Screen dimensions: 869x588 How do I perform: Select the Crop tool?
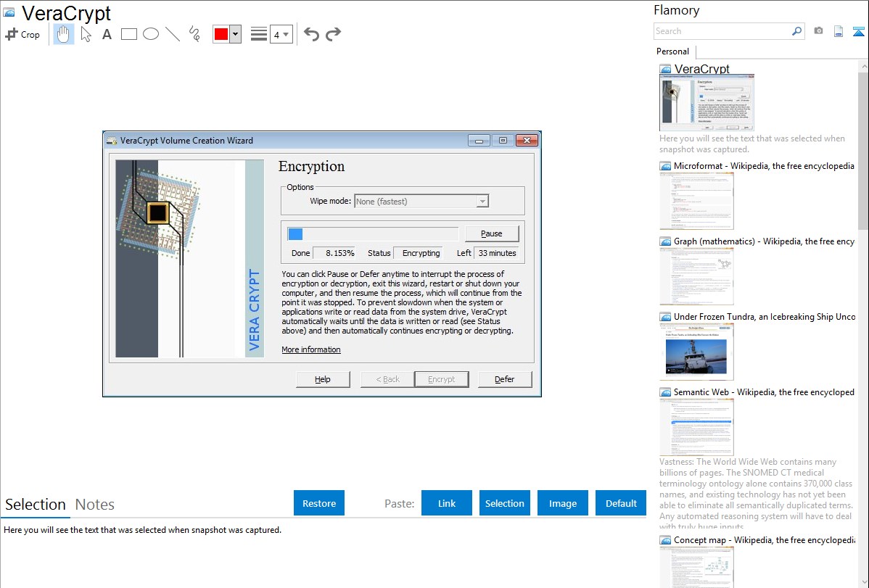tap(22, 34)
